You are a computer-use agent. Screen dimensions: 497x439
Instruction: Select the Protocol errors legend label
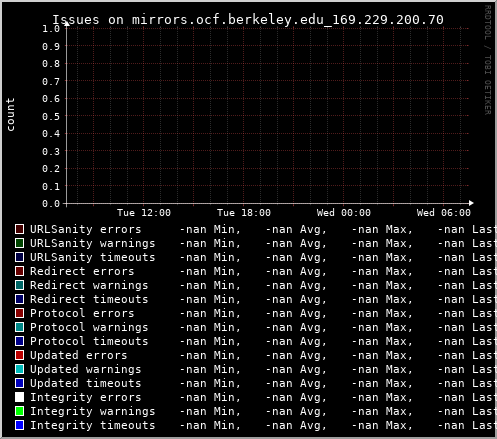[82, 313]
